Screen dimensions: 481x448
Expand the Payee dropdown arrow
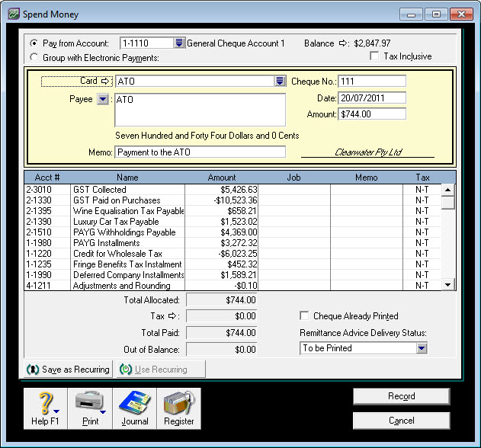(x=103, y=100)
